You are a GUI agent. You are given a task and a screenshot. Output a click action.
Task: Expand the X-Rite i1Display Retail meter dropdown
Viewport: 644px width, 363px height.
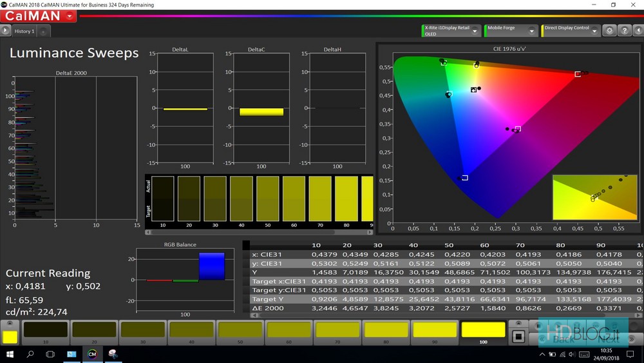click(x=476, y=30)
